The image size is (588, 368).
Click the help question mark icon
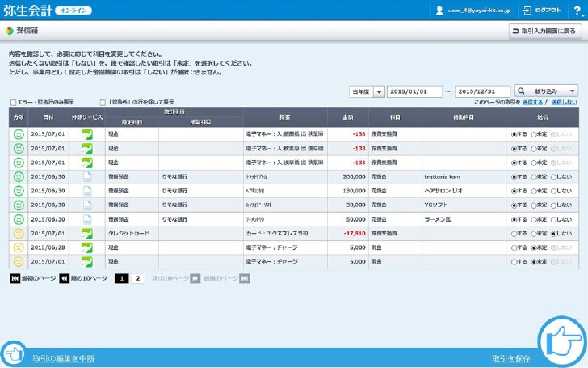577,11
